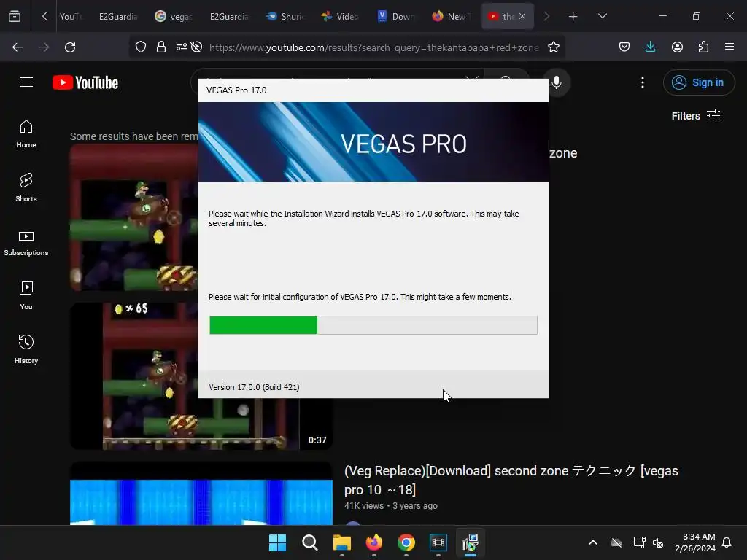Switch to the Video tab

click(340, 16)
